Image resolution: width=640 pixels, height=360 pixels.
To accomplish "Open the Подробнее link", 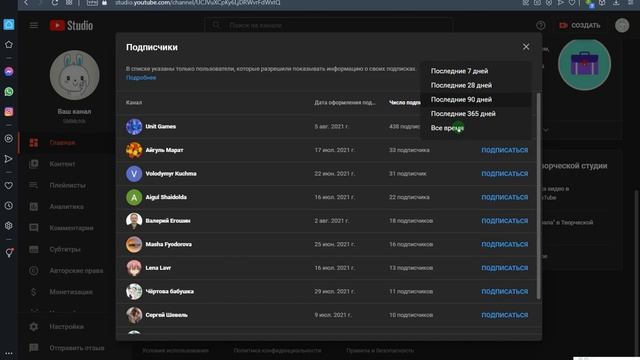I will 141,78.
